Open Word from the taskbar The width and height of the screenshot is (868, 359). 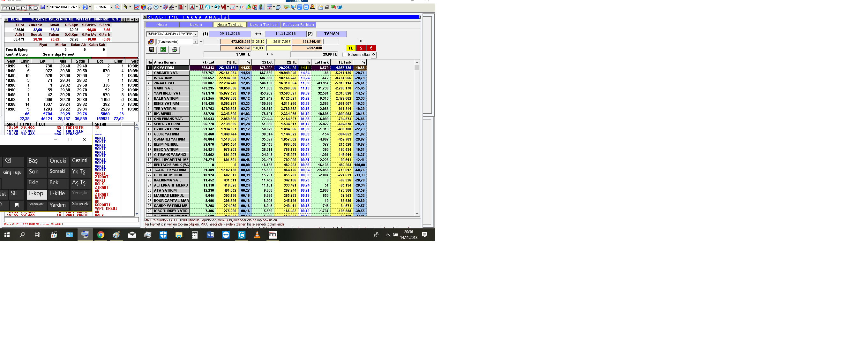(210, 235)
